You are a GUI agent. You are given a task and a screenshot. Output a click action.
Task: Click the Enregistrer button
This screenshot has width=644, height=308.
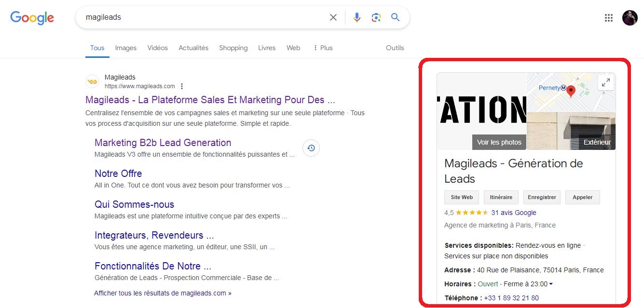[542, 197]
